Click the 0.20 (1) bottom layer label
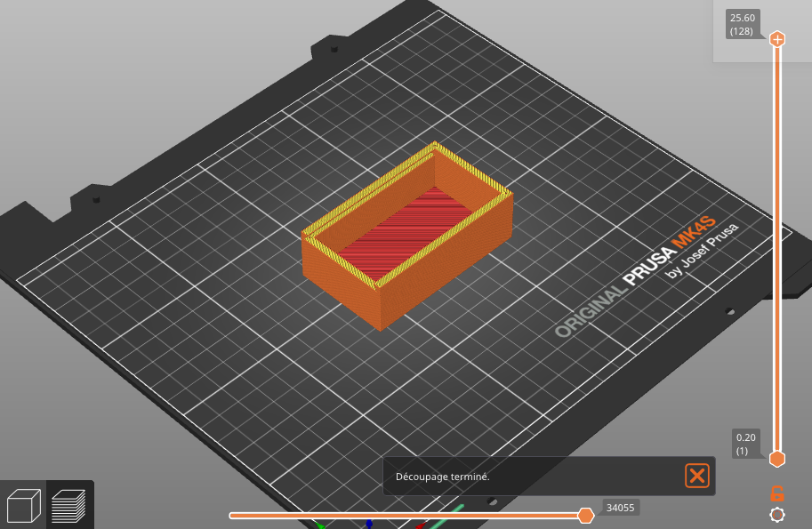The width and height of the screenshot is (812, 529). (745, 444)
